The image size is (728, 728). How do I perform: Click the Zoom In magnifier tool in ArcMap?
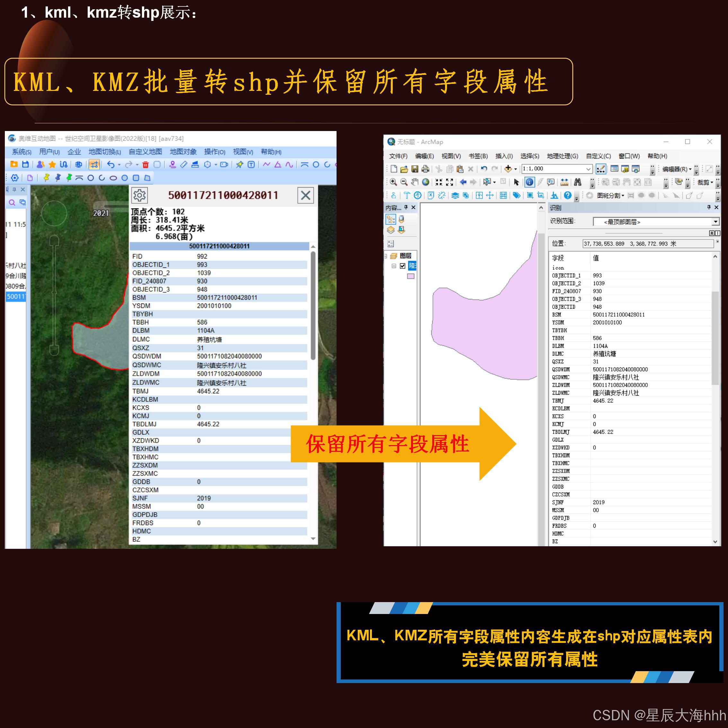pos(393,182)
